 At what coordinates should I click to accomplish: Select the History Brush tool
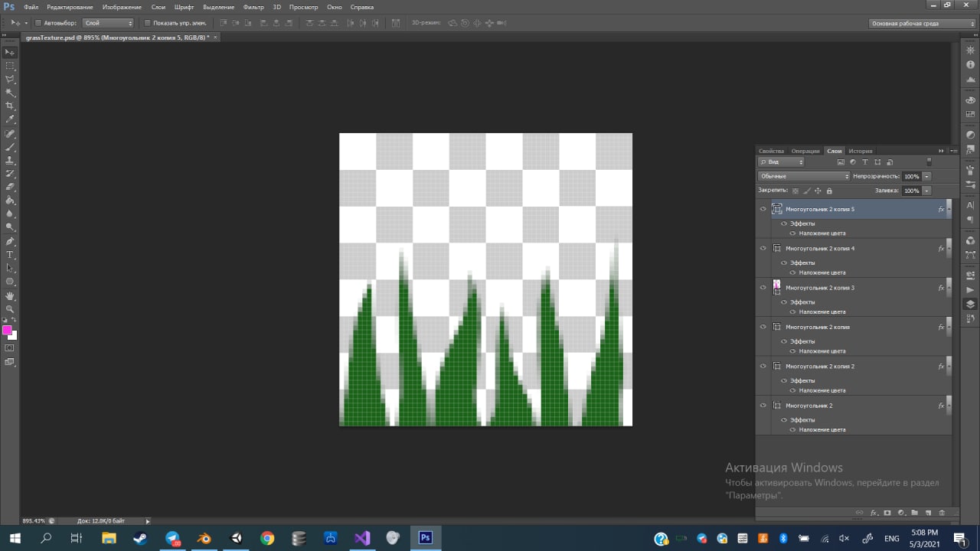click(10, 174)
